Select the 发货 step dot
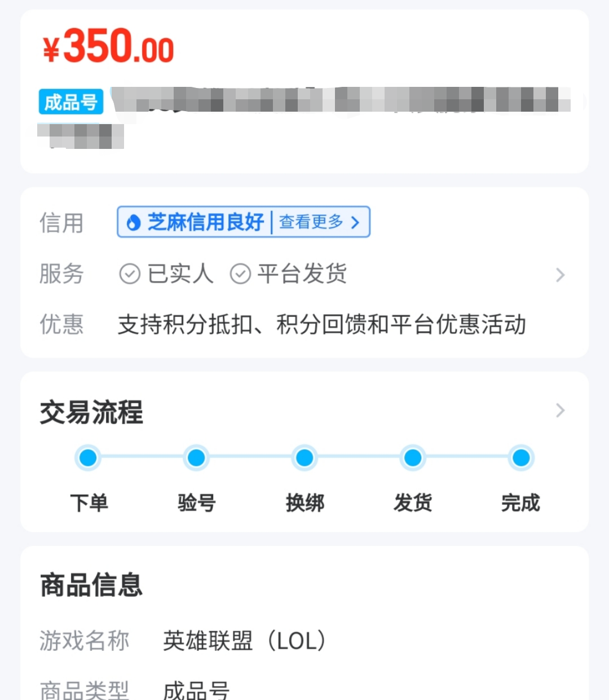This screenshot has height=700, width=609. click(413, 457)
